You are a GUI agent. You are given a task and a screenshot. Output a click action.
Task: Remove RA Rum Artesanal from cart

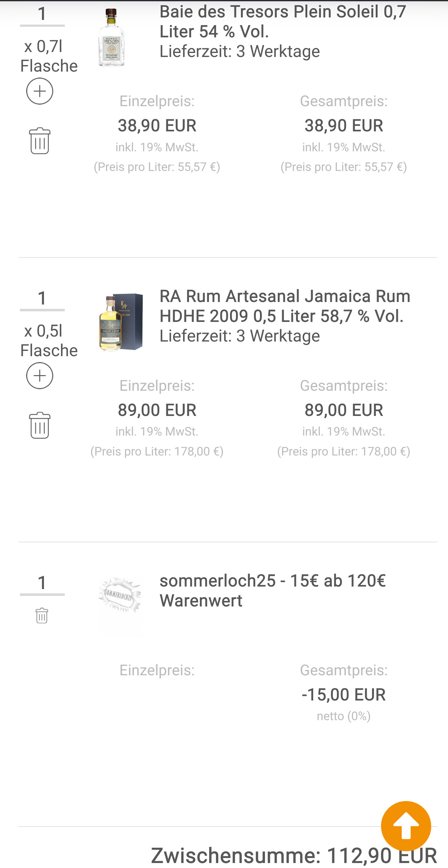tap(40, 425)
